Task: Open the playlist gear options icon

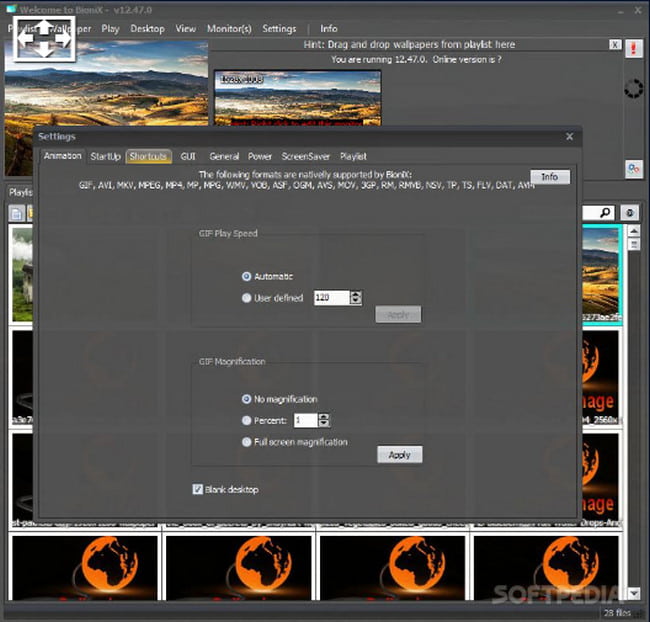Action: pyautogui.click(x=630, y=213)
